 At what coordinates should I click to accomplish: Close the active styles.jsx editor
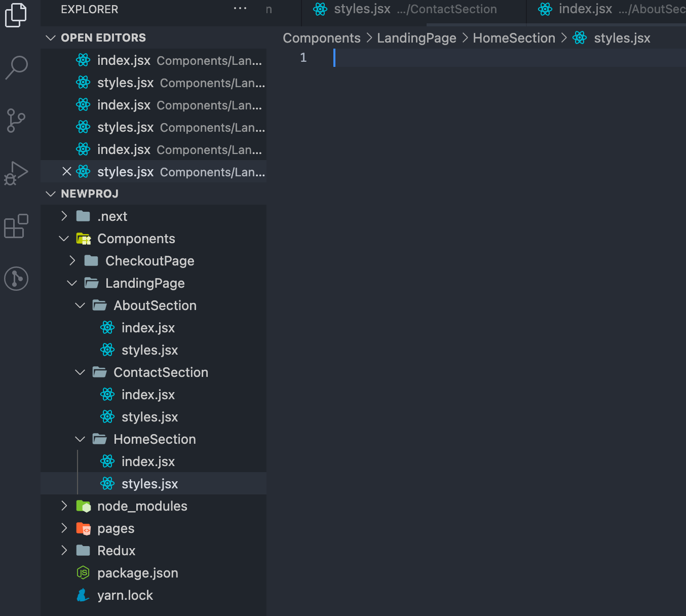[x=67, y=171]
